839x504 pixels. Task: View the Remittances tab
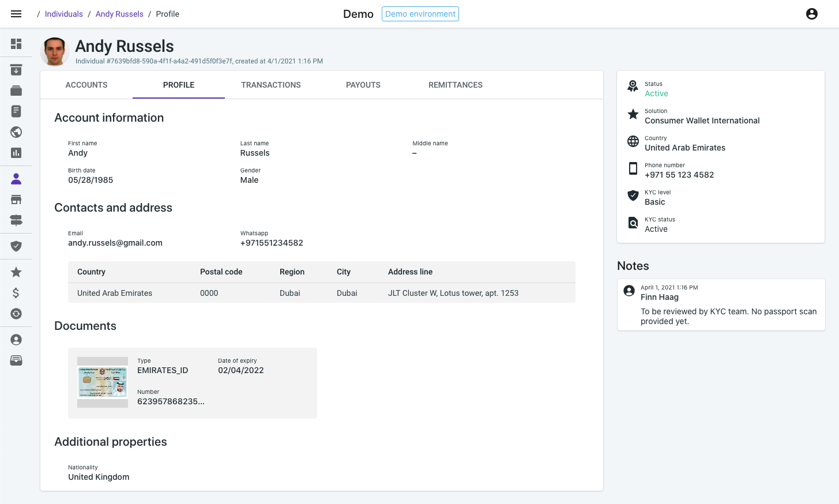(456, 85)
